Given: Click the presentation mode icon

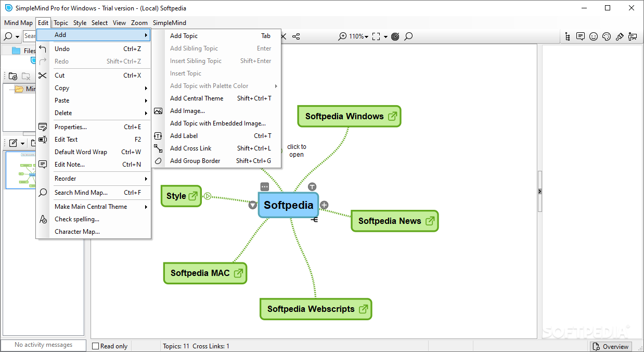Looking at the screenshot, I should pos(633,36).
